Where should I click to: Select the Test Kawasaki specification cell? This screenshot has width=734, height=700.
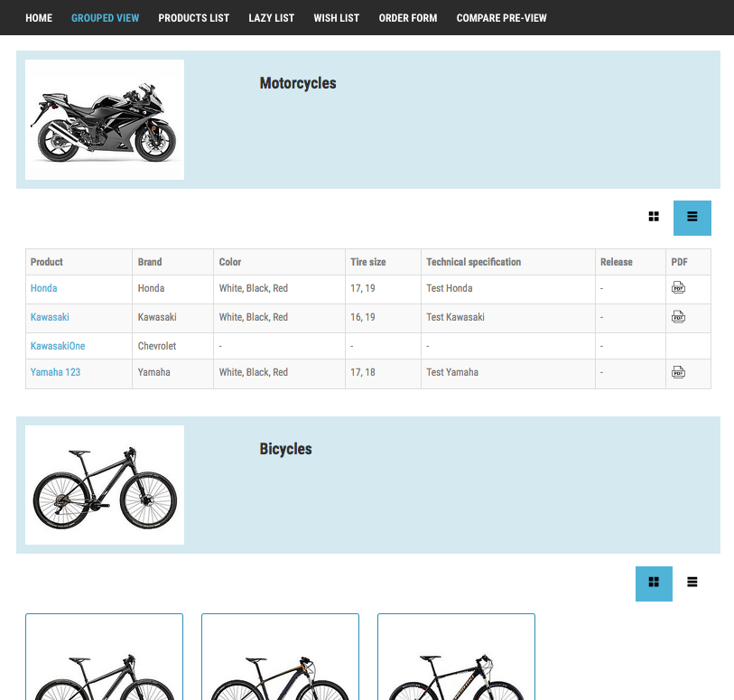click(x=508, y=319)
